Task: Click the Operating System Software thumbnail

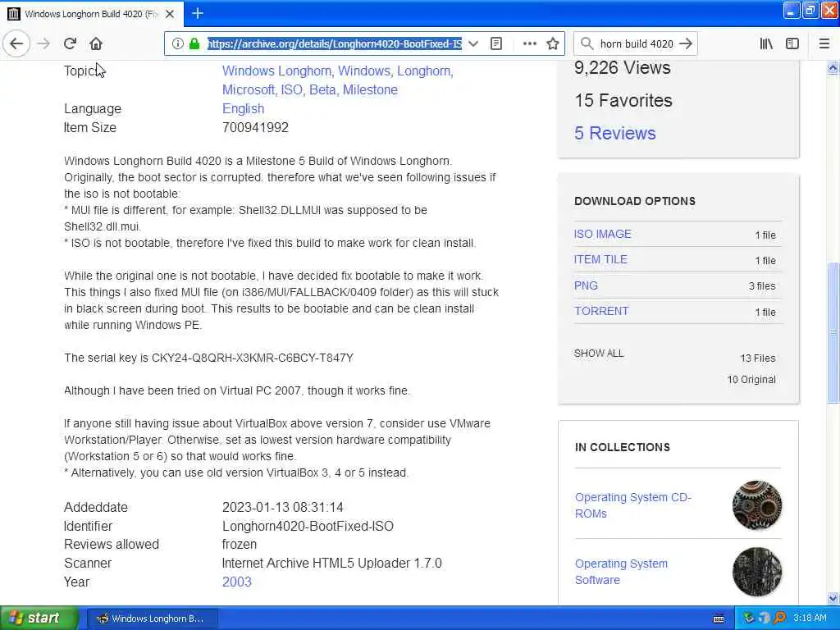Action: point(757,572)
